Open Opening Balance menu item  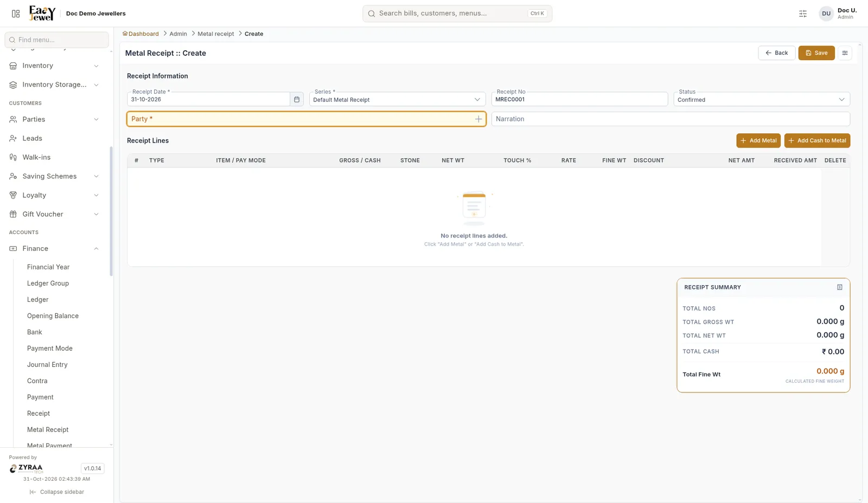tap(53, 316)
